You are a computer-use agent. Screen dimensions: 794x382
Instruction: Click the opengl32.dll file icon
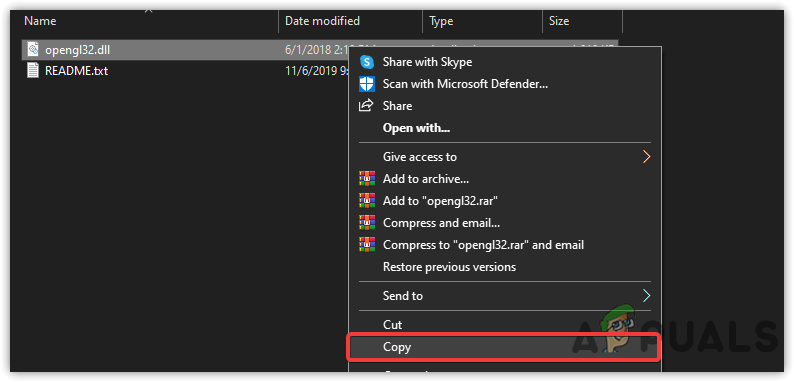33,50
